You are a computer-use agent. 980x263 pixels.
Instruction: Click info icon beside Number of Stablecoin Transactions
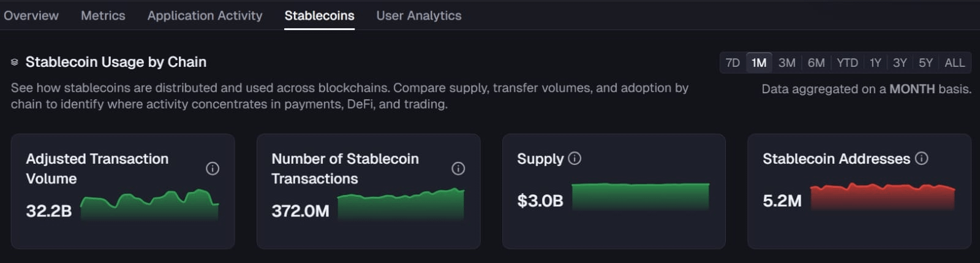(x=458, y=169)
